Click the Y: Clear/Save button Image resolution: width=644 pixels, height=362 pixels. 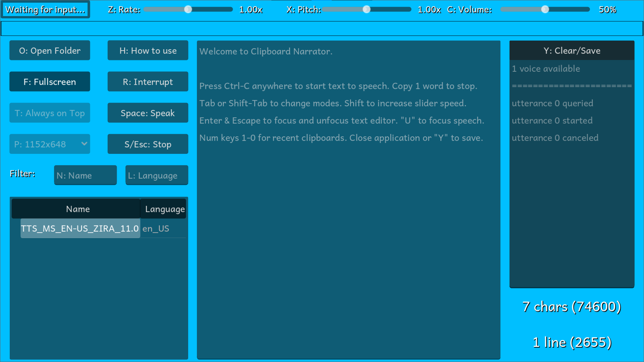click(572, 51)
